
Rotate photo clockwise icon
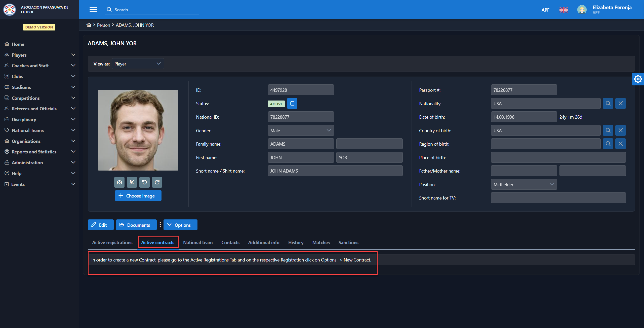(x=157, y=182)
